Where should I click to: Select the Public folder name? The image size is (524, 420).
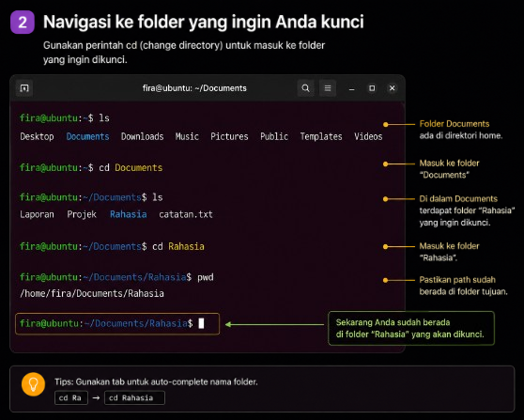click(x=274, y=136)
